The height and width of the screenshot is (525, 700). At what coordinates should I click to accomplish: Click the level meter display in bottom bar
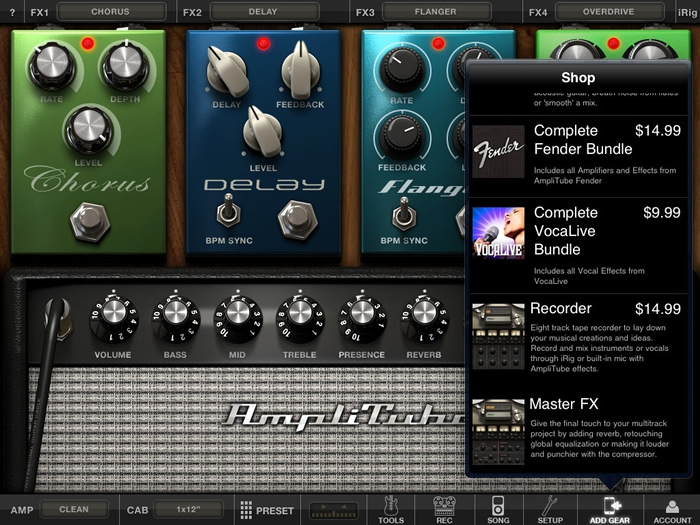coord(333,510)
